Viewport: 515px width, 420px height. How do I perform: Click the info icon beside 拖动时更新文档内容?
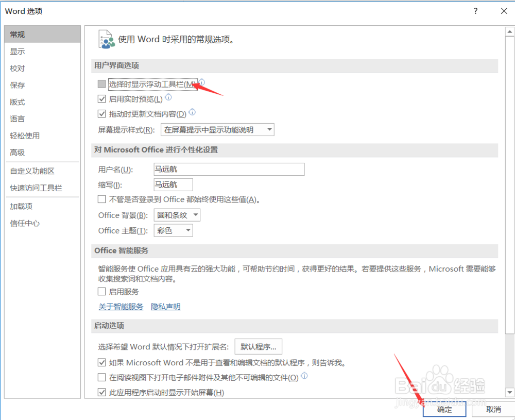click(193, 112)
